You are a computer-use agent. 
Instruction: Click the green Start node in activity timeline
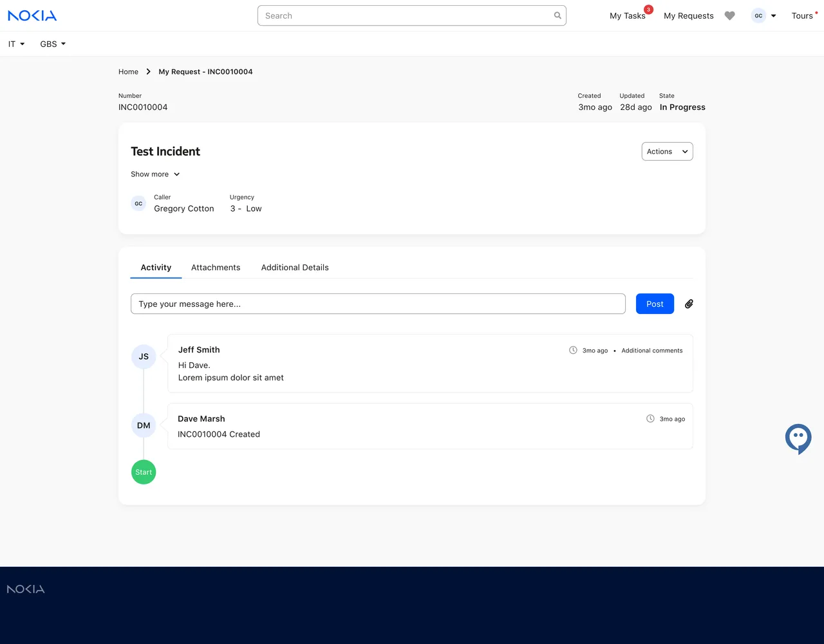click(143, 472)
